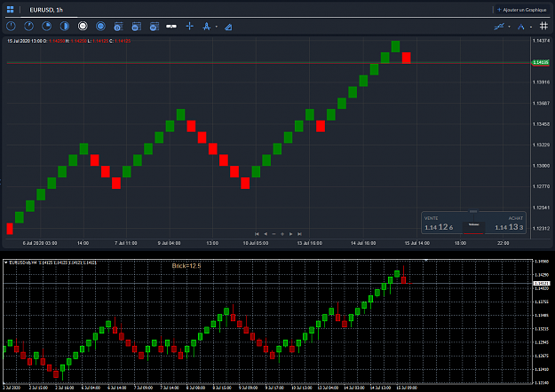The image size is (555, 392).
Task: Zoom in chart with plus control
Action: [282, 234]
